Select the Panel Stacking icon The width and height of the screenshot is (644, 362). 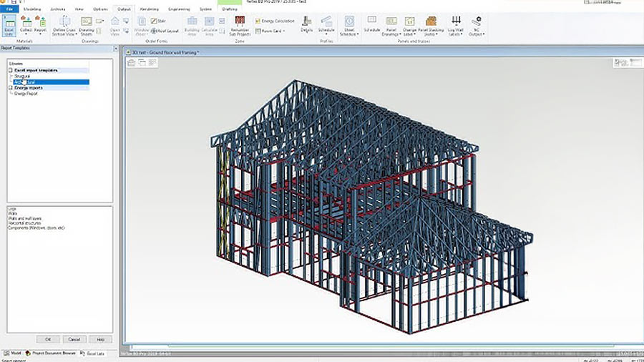point(431,22)
